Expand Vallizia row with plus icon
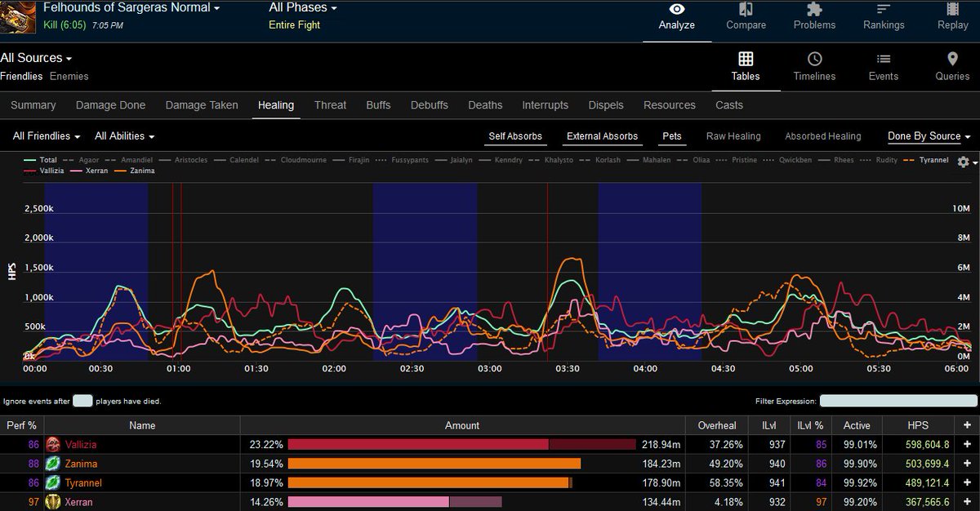Image resolution: width=980 pixels, height=511 pixels. (967, 444)
